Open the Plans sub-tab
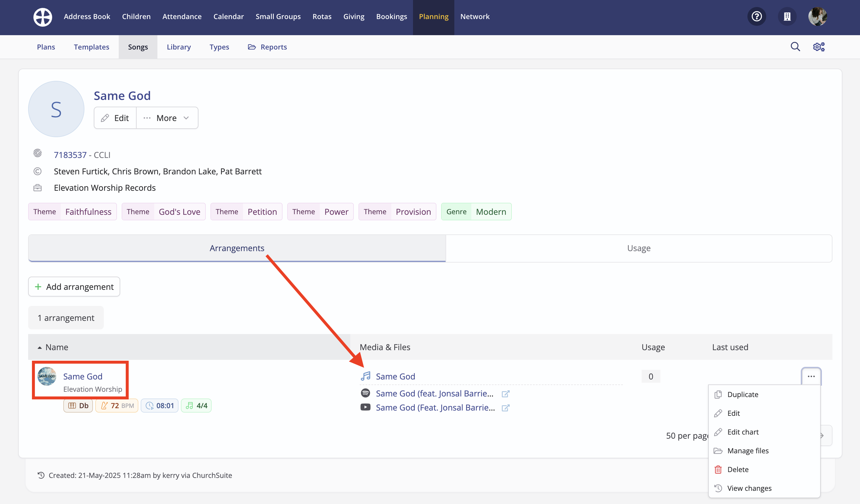This screenshot has height=504, width=860. (46, 47)
